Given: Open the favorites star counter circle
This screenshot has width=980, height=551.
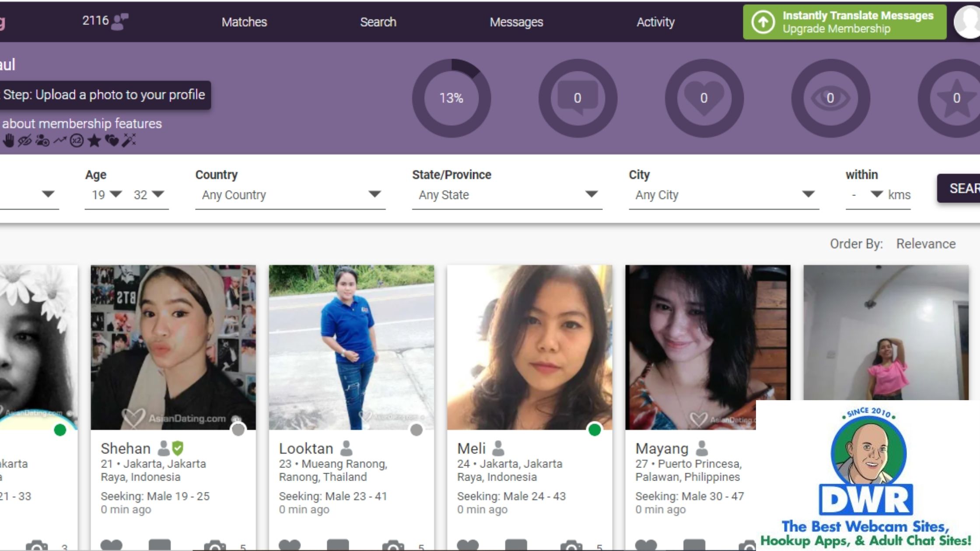Looking at the screenshot, I should [x=956, y=98].
